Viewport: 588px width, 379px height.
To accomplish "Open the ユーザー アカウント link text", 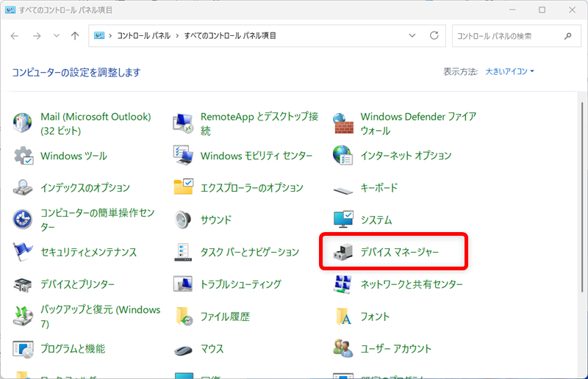I will pyautogui.click(x=395, y=349).
